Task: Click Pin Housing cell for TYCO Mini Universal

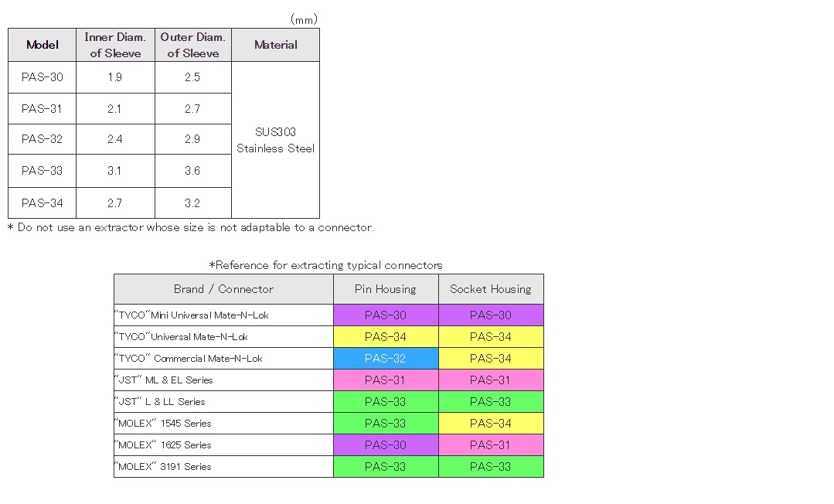Action: click(386, 315)
